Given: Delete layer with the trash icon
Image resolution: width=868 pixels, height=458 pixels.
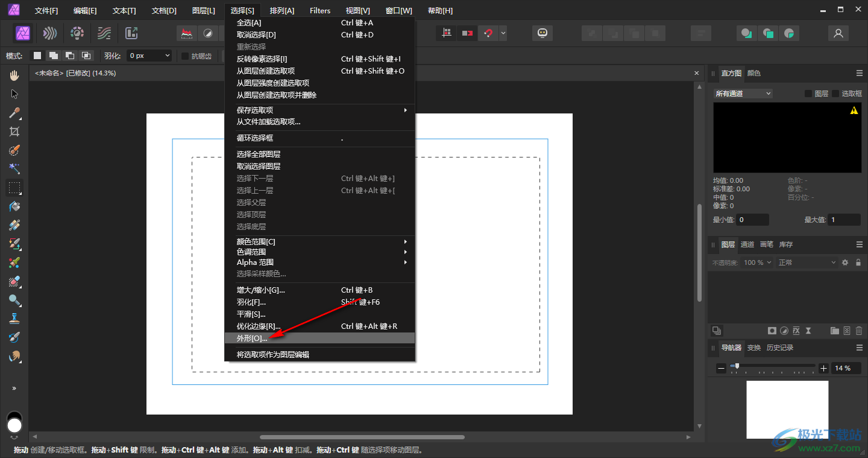Looking at the screenshot, I should (x=859, y=331).
